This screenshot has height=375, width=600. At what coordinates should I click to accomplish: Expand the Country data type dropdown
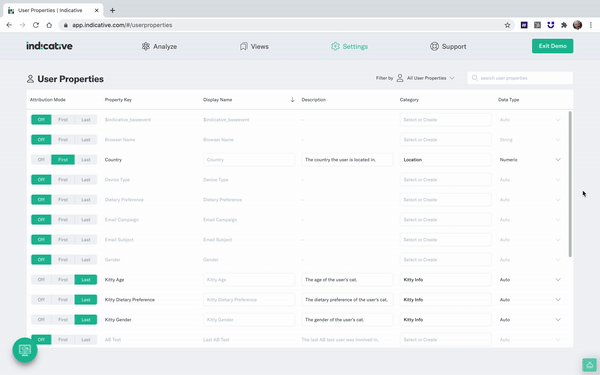[x=558, y=160]
